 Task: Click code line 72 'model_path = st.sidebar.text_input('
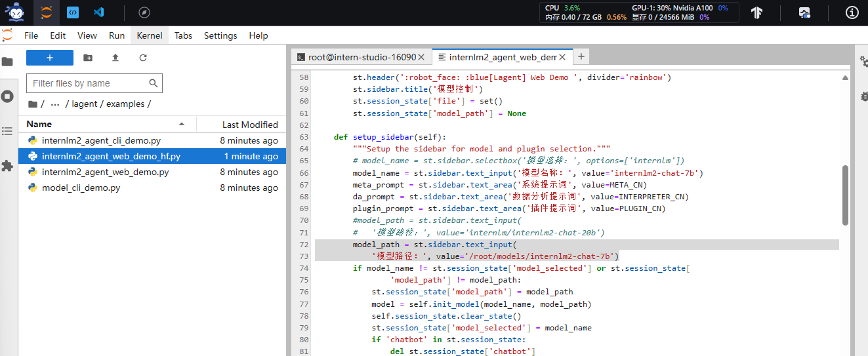436,245
